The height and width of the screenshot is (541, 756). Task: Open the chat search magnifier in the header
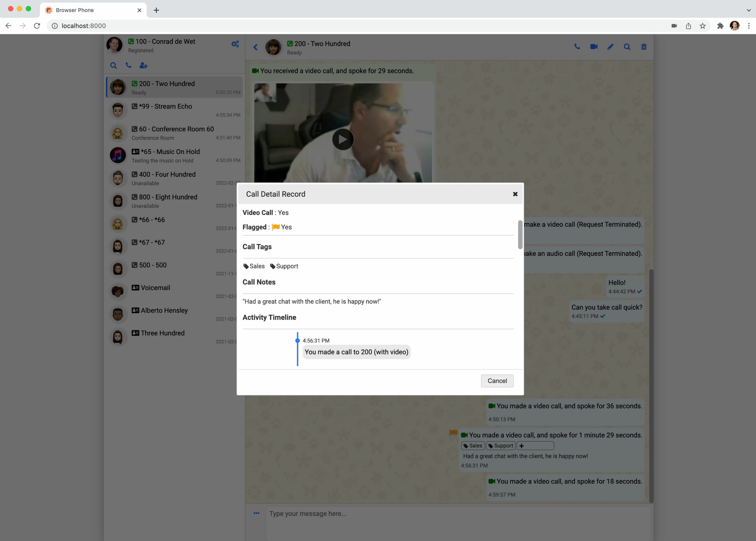(x=627, y=47)
